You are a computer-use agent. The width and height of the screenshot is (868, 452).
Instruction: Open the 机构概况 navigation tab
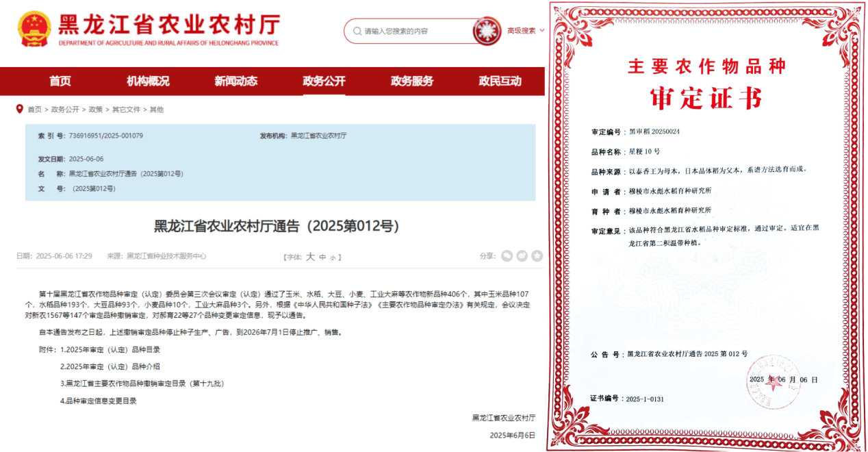click(x=148, y=81)
